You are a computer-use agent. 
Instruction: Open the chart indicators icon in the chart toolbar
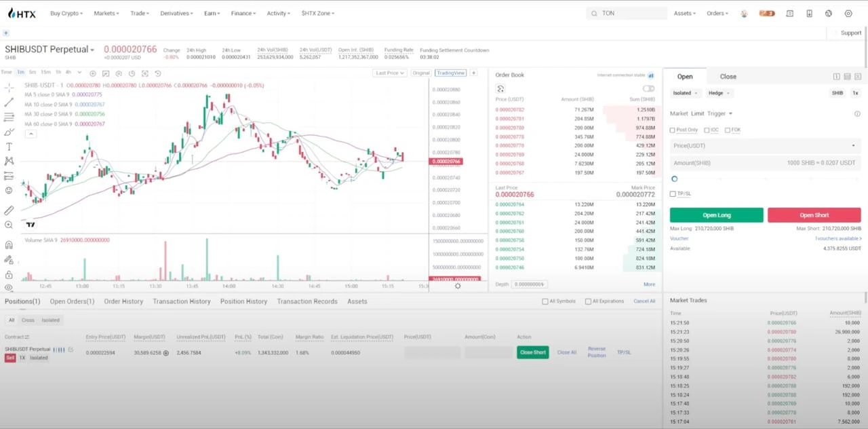coord(106,73)
